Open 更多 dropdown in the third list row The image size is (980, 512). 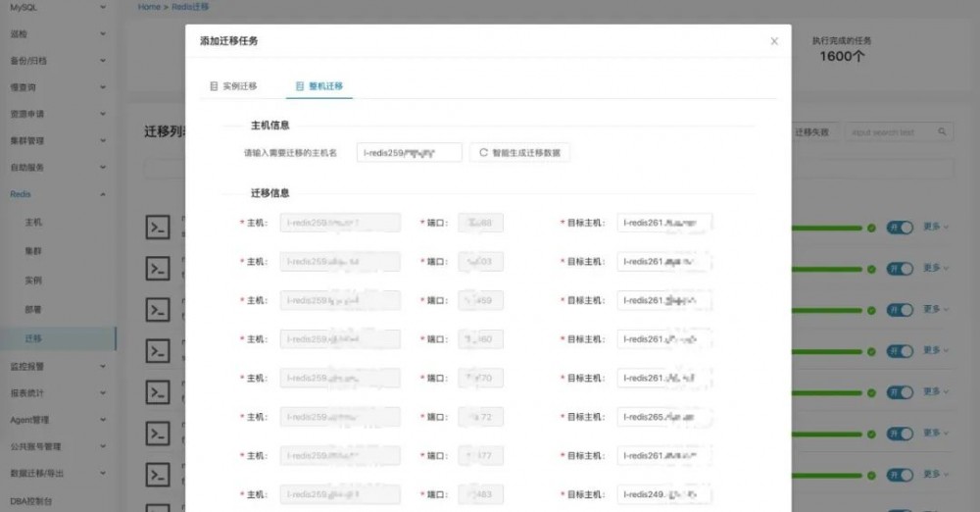click(x=936, y=309)
